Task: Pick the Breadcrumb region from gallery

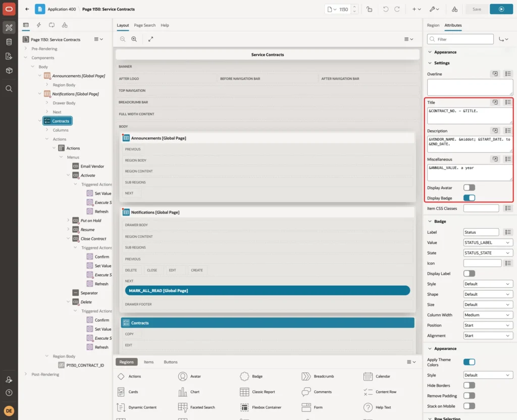Action: (318, 376)
